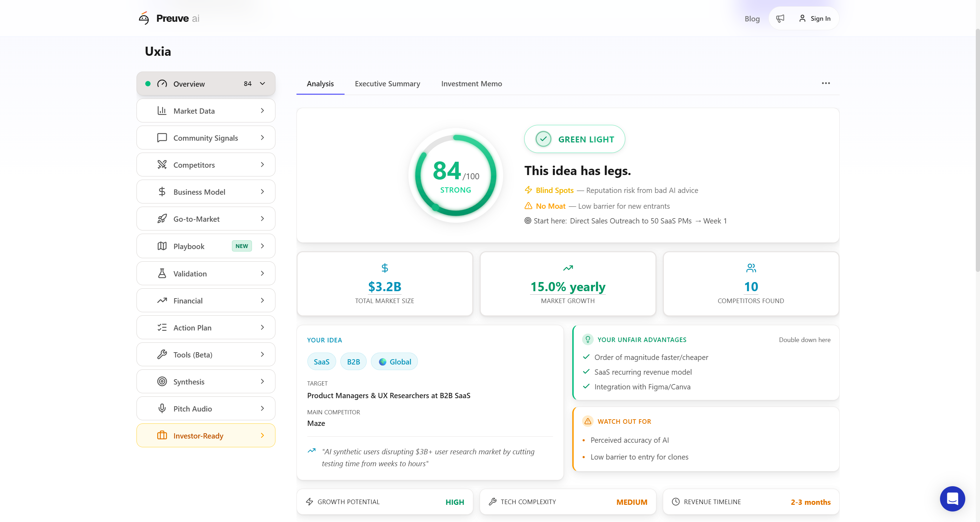Click the Pitch Audio microphone icon

pyautogui.click(x=162, y=409)
